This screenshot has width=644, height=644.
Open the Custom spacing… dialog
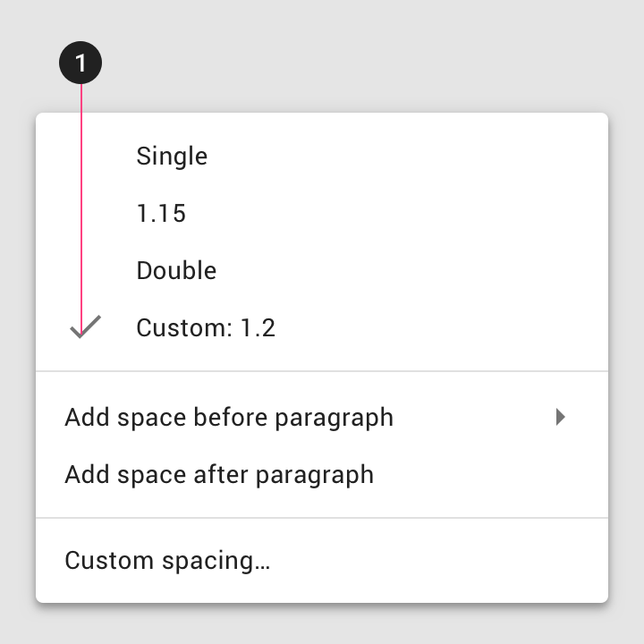click(167, 561)
